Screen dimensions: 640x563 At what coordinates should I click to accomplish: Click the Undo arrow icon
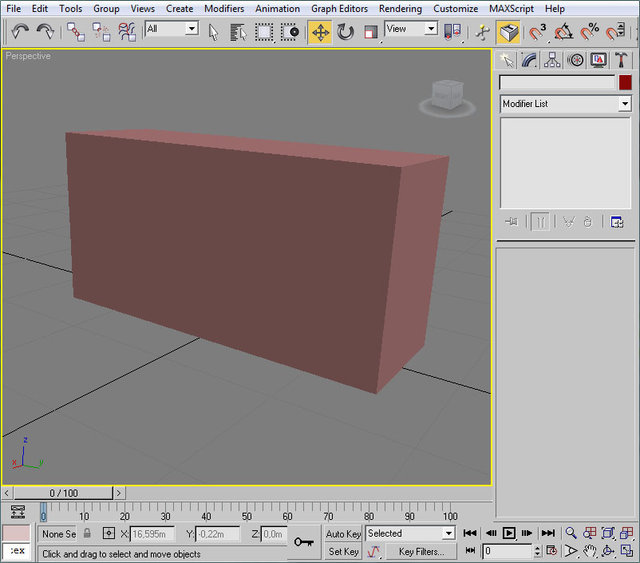[x=19, y=32]
